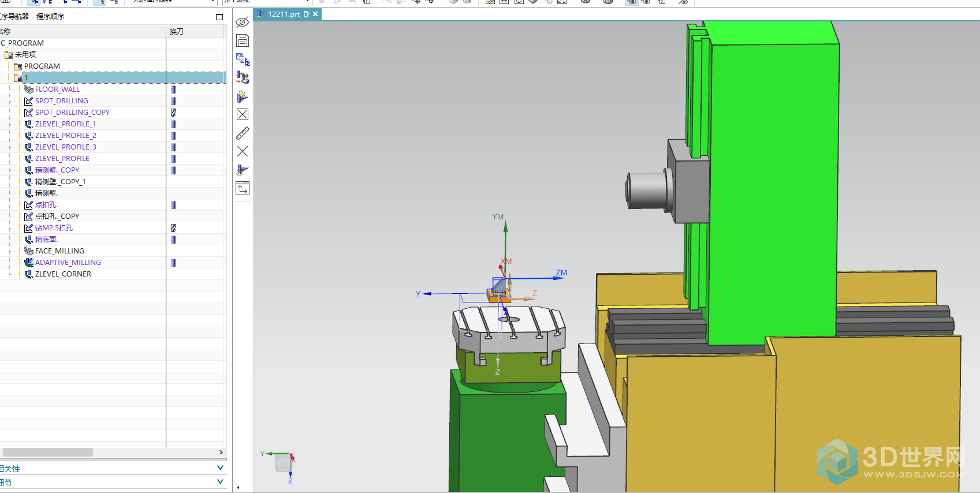Click the hide objects crossed-eye icon

point(243,22)
